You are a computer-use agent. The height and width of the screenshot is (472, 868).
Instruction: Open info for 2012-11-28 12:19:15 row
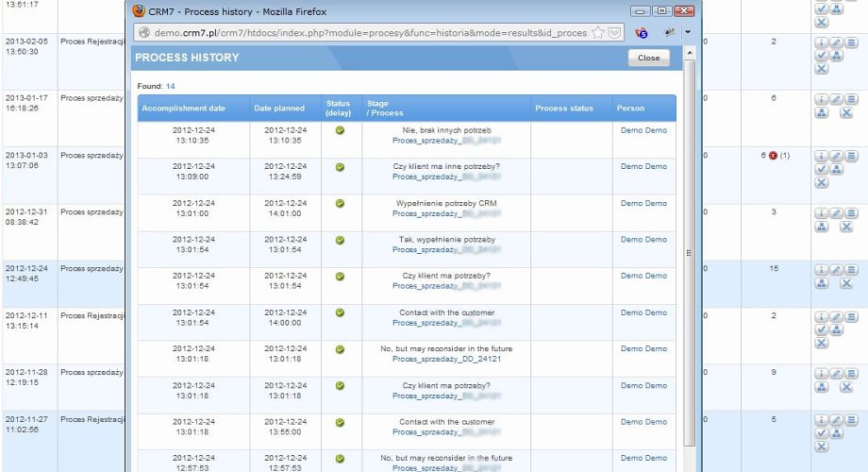pyautogui.click(x=821, y=374)
